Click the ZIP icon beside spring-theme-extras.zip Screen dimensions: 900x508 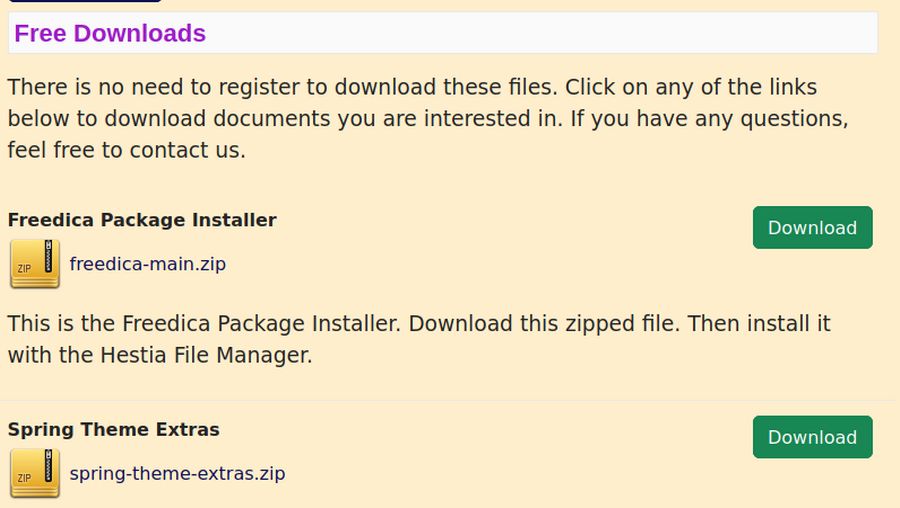35,474
